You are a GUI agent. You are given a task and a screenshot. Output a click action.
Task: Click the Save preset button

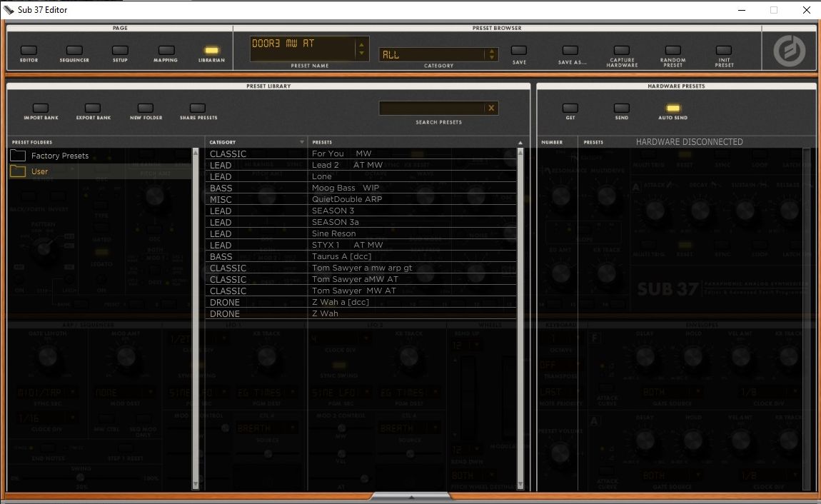519,50
